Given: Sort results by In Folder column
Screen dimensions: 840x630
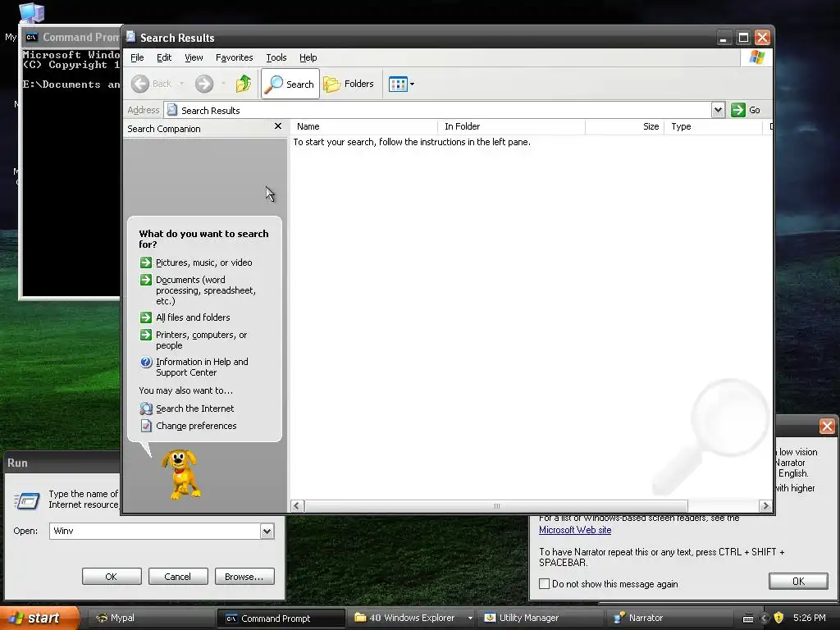Looking at the screenshot, I should point(512,127).
